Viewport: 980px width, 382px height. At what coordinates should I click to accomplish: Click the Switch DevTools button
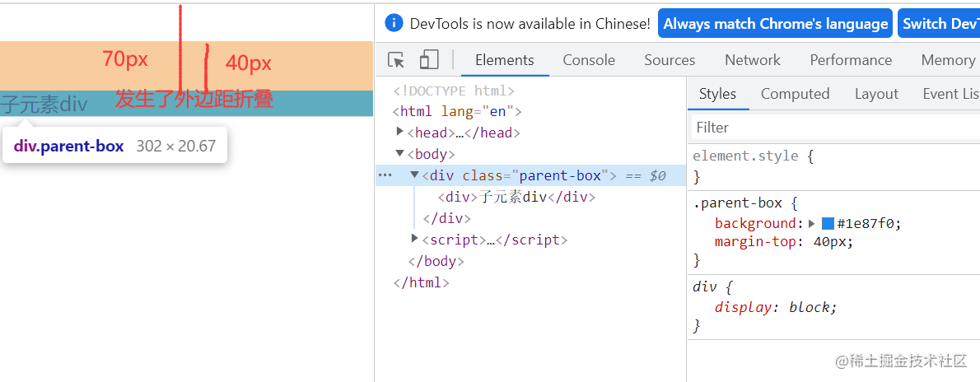pos(939,24)
